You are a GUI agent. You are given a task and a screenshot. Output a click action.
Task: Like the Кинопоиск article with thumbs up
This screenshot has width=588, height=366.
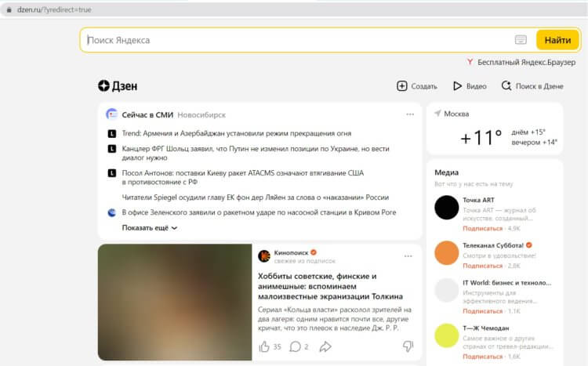click(x=264, y=347)
